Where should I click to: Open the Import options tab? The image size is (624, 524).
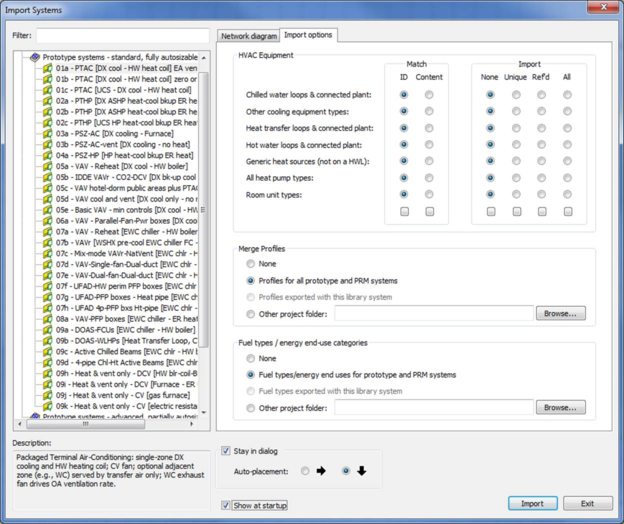coord(308,35)
